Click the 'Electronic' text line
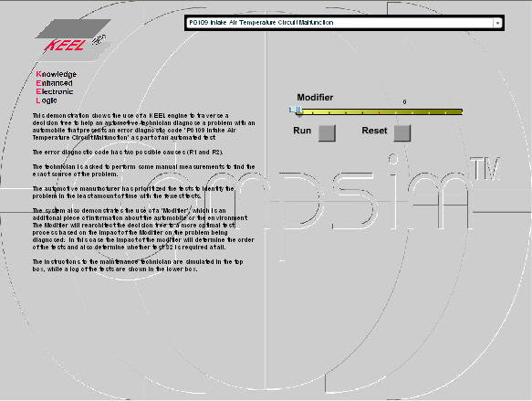 55,91
